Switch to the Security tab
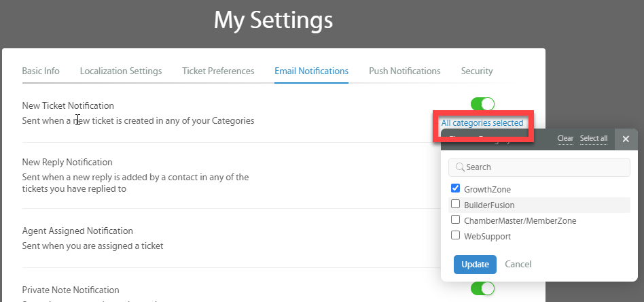 point(477,71)
